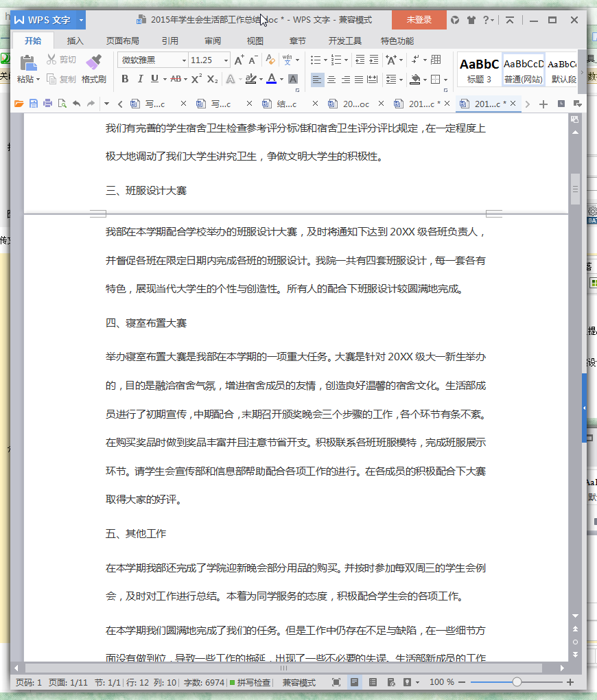Align text left
This screenshot has width=597, height=700.
pos(317,80)
